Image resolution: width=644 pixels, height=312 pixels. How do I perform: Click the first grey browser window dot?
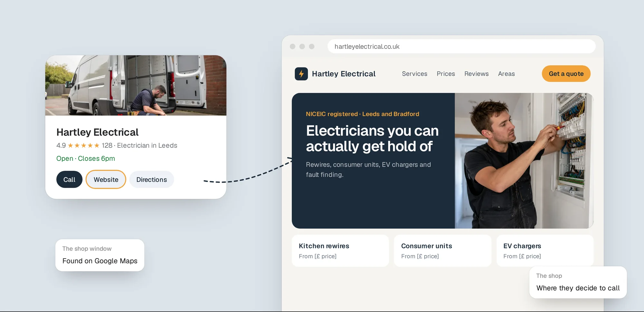[x=292, y=46]
